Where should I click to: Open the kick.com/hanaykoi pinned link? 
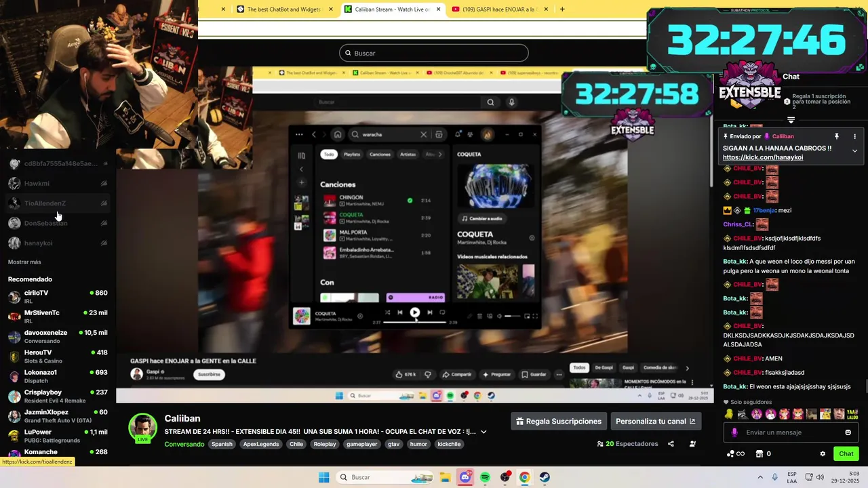pos(763,158)
